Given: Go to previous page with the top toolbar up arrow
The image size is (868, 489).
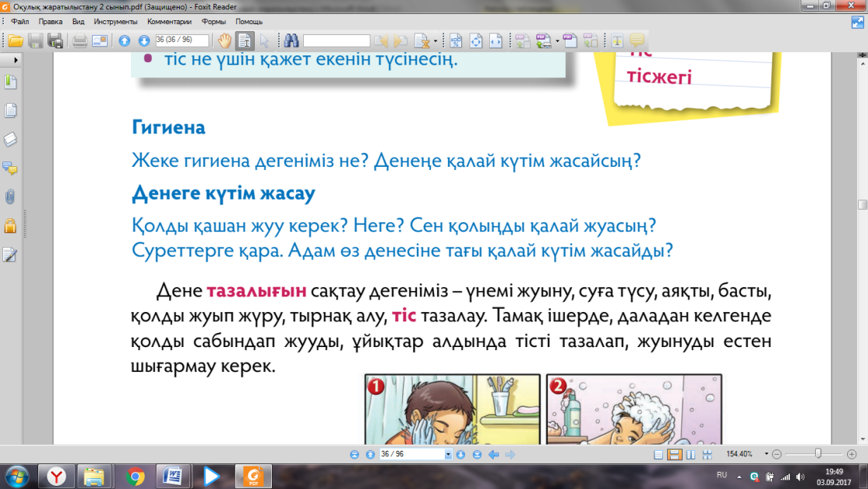Looking at the screenshot, I should tap(125, 41).
